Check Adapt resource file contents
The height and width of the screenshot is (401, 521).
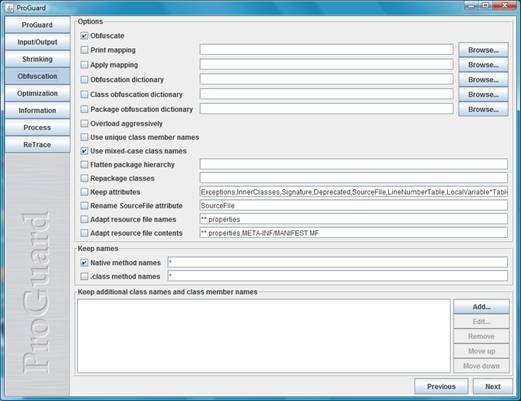tap(84, 233)
